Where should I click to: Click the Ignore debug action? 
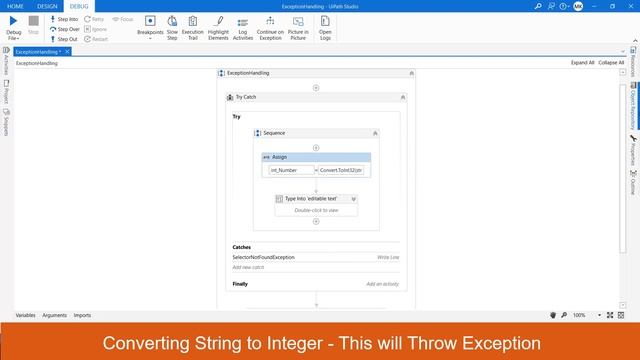click(96, 29)
